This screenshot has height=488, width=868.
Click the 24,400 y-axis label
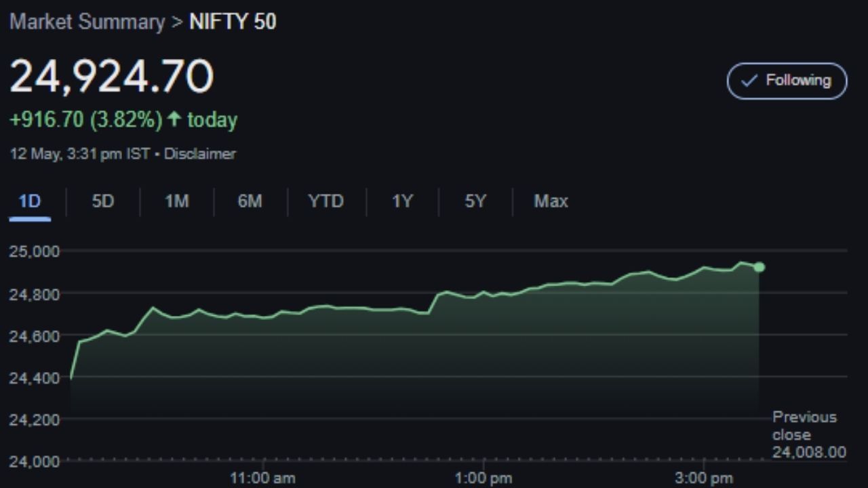click(35, 378)
